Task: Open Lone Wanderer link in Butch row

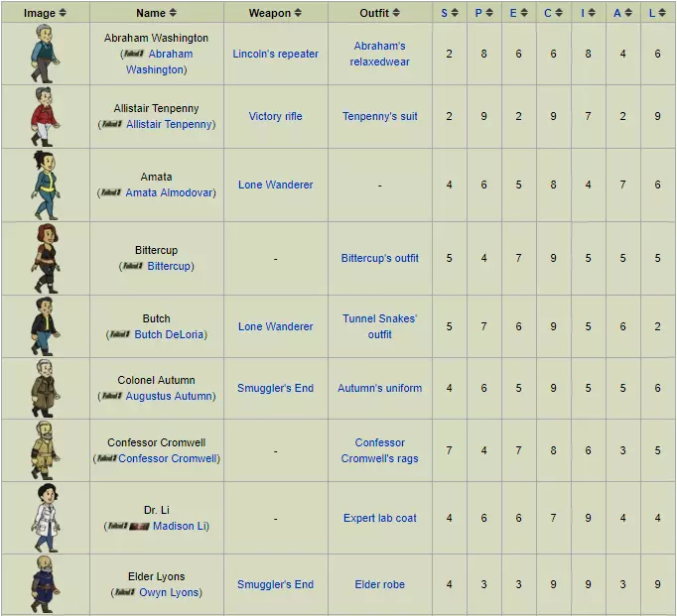Action: coord(275,326)
